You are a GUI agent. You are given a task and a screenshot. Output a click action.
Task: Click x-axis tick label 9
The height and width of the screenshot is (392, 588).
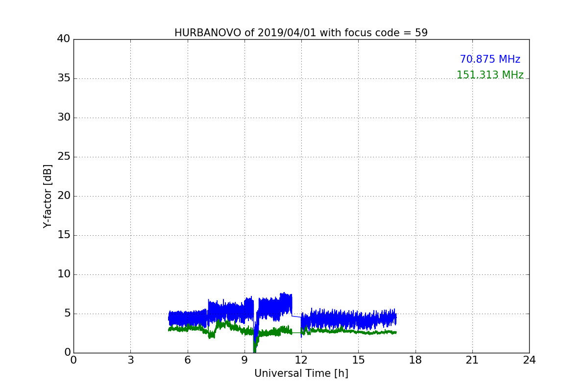point(245,360)
